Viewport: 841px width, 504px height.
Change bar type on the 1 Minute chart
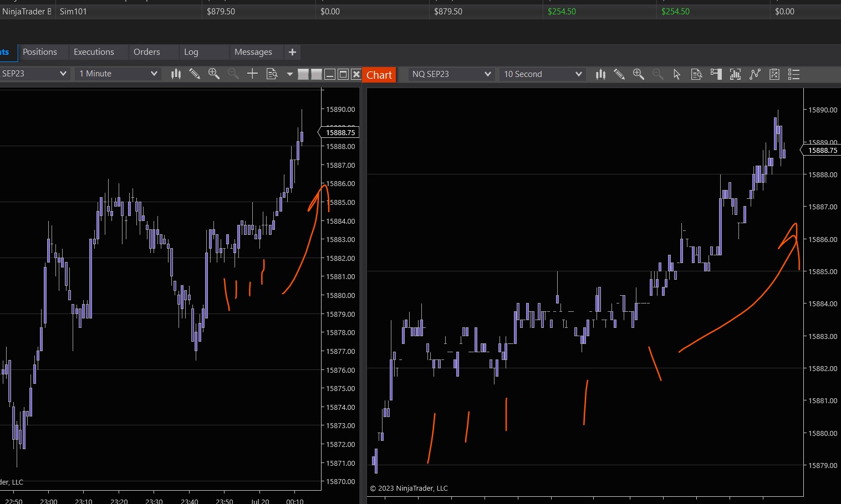coord(176,74)
